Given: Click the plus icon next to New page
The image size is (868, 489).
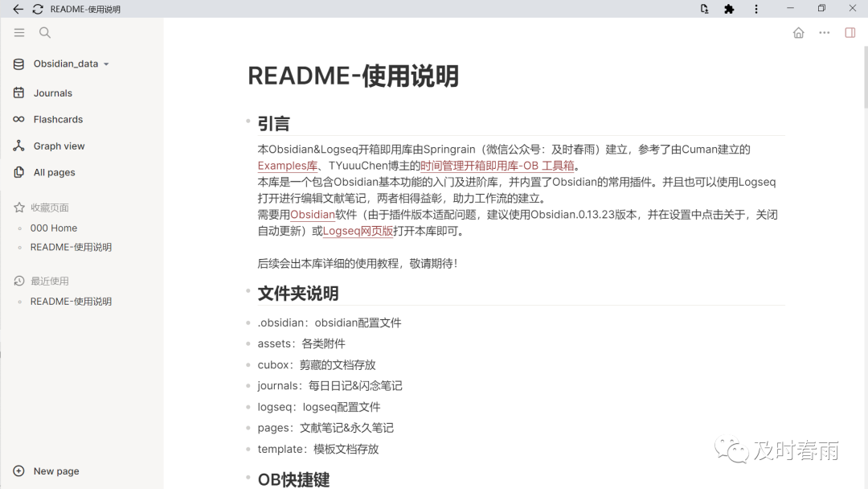Looking at the screenshot, I should (18, 471).
